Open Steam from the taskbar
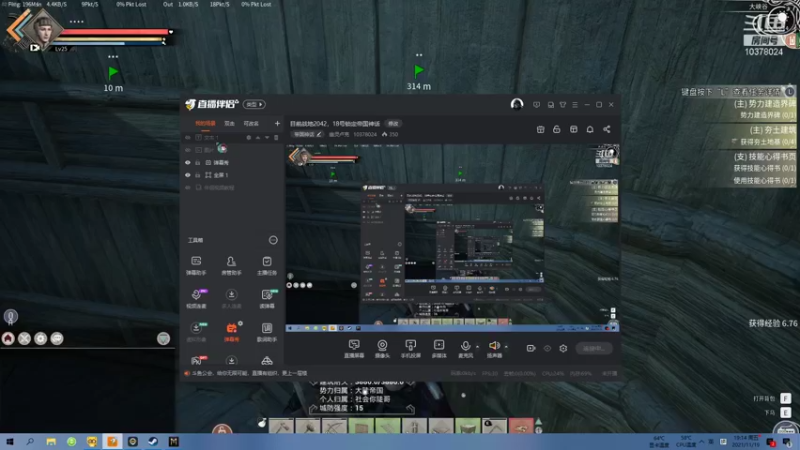The height and width of the screenshot is (450, 800). click(x=153, y=441)
